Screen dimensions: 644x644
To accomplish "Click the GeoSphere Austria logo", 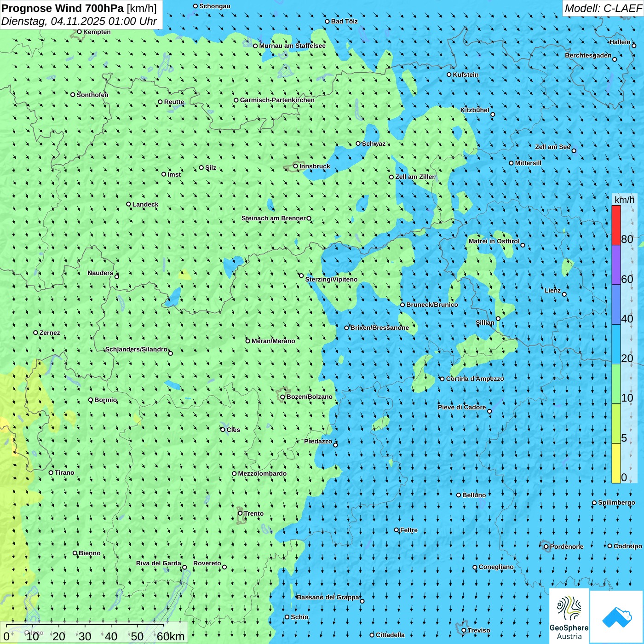I will 569,616.
